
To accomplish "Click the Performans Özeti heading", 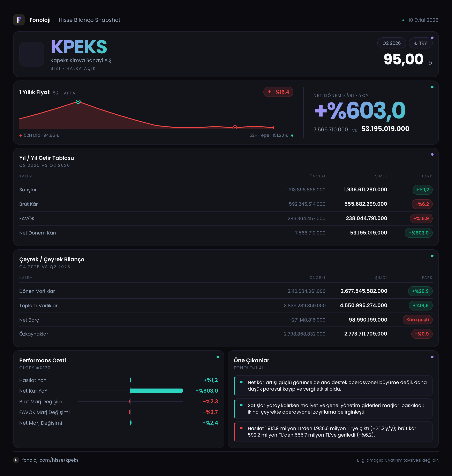I will tap(43, 360).
